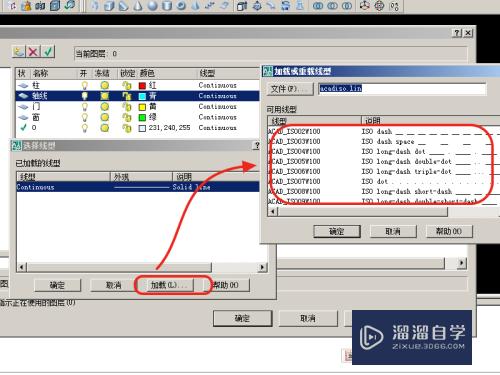
Task: Select linetype ACAD_ISO05W100 long-dash double-dot
Action: (383, 161)
